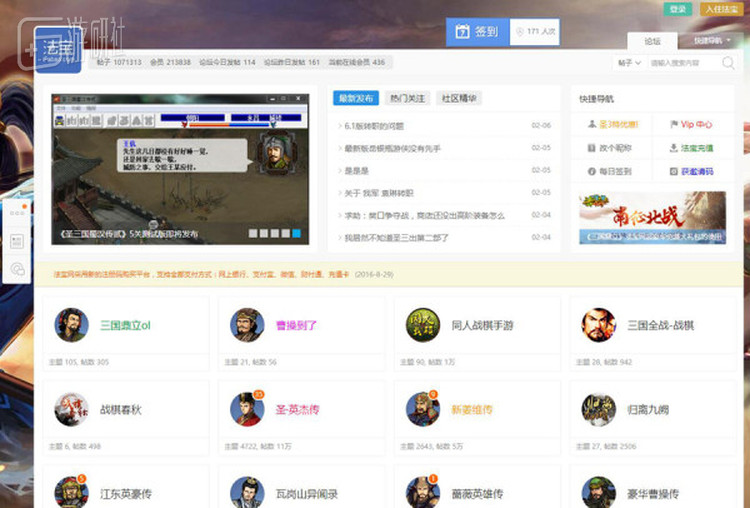The height and width of the screenshot is (508, 750).
Task: Click the 入住法宝 button
Action: pos(721,9)
